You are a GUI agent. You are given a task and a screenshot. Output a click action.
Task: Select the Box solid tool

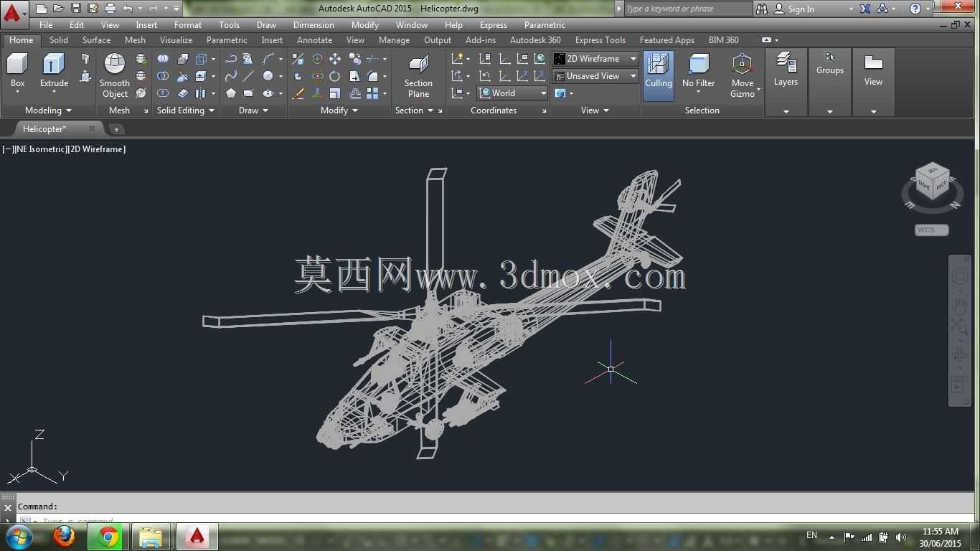17,70
